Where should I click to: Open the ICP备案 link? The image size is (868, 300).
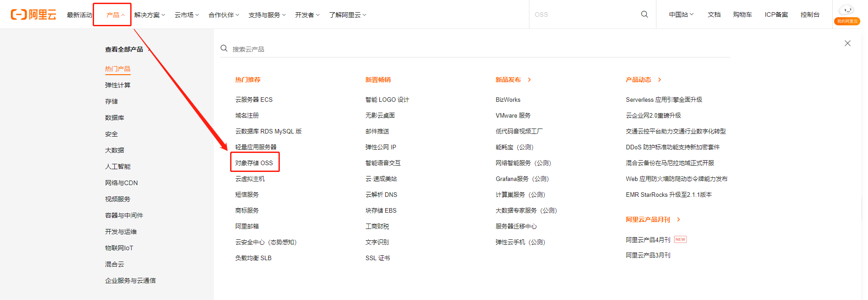[776, 14]
